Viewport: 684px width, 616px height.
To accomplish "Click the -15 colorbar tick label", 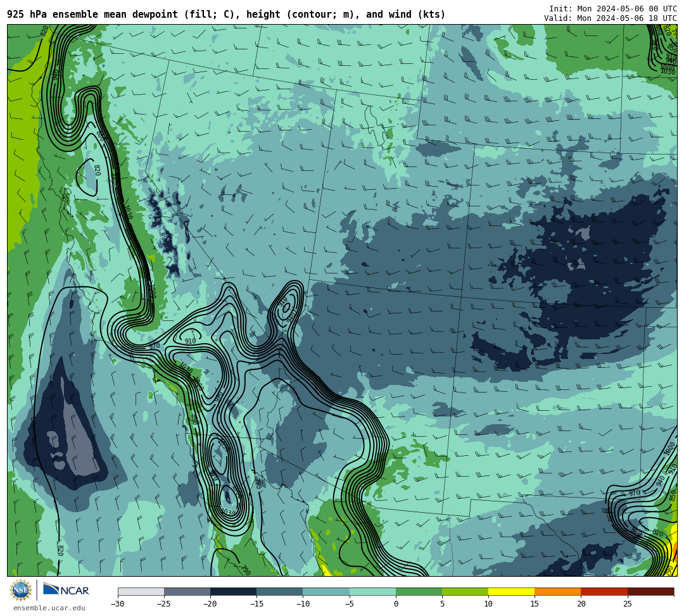I will point(256,604).
